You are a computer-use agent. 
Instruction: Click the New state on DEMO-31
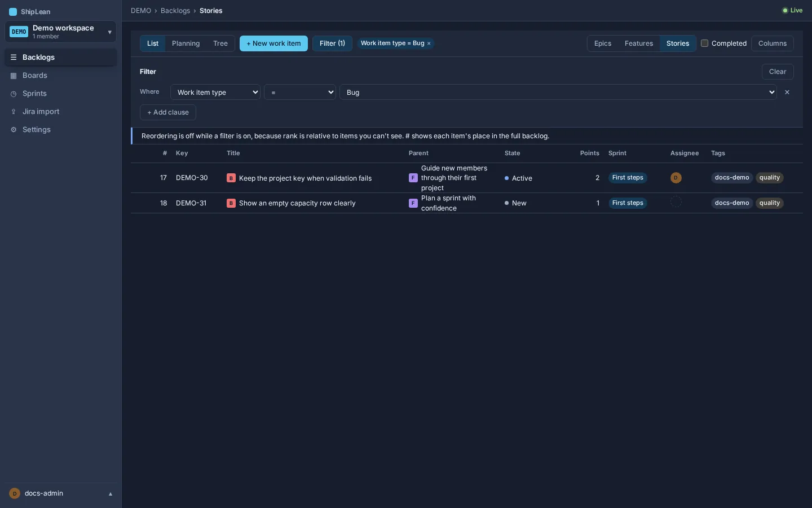click(515, 203)
